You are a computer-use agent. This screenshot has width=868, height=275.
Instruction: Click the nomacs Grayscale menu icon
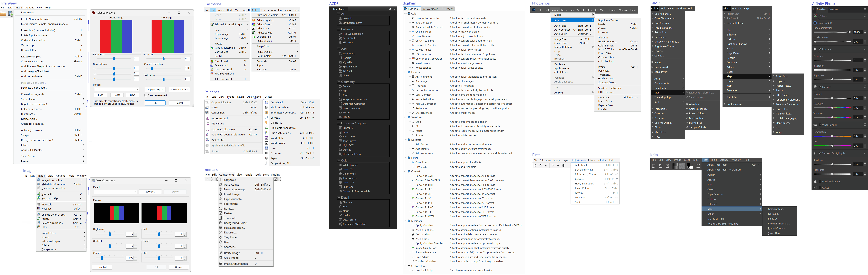[220, 180]
